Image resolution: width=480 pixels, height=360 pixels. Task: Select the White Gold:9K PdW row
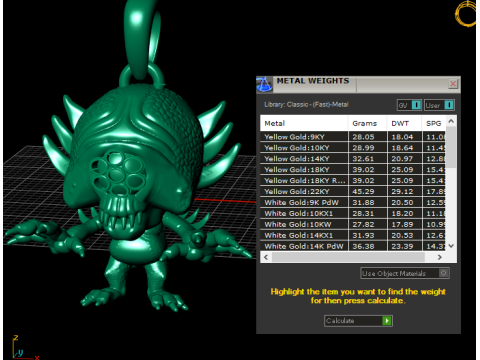(x=353, y=203)
